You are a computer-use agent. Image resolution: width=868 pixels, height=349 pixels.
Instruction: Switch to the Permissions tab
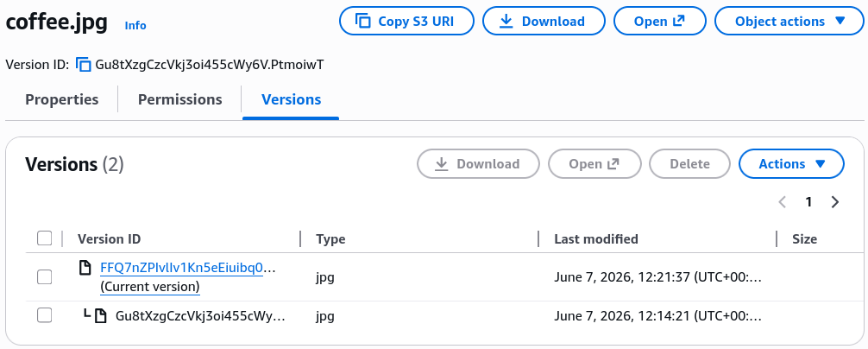pos(180,99)
